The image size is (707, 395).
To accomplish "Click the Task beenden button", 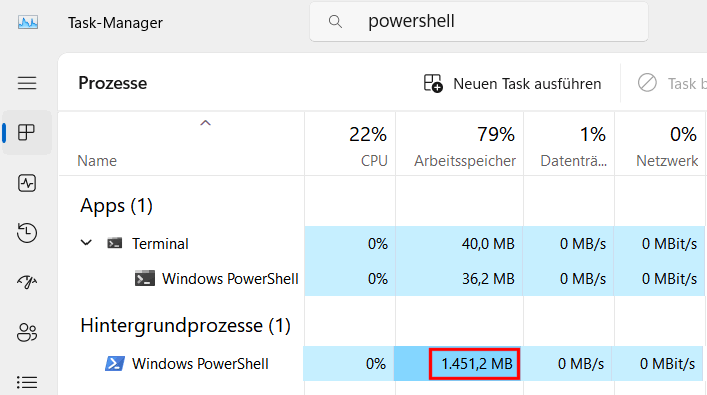I will 672,83.
